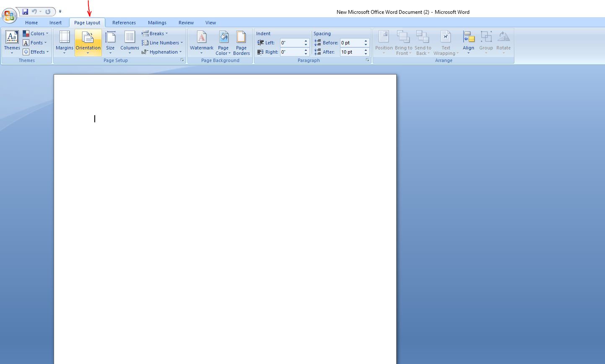Screen dimensions: 605x364
Task: Open the page Size menu
Action: point(110,42)
